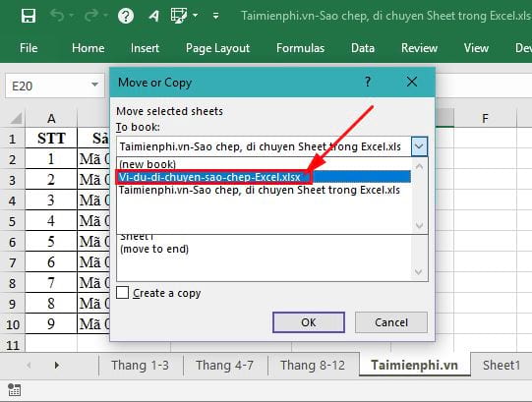Switch to the Thang 1-3 sheet tab
Screen dimensions: 532x402
point(140,365)
